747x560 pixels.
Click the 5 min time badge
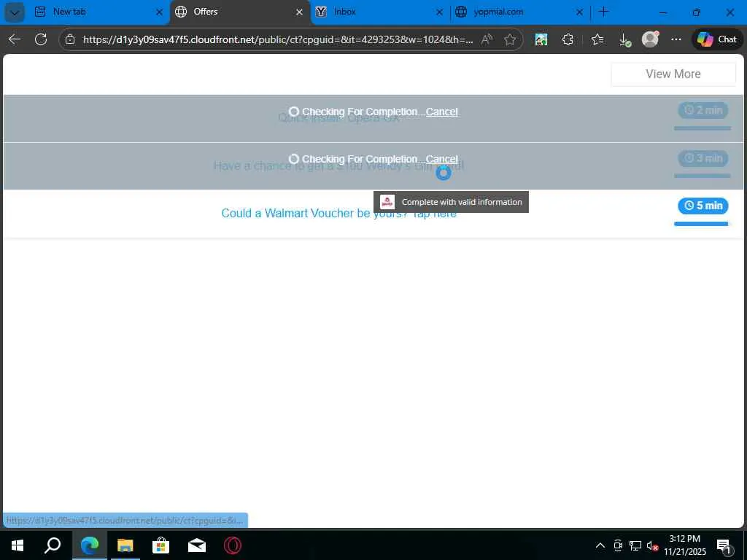(703, 206)
